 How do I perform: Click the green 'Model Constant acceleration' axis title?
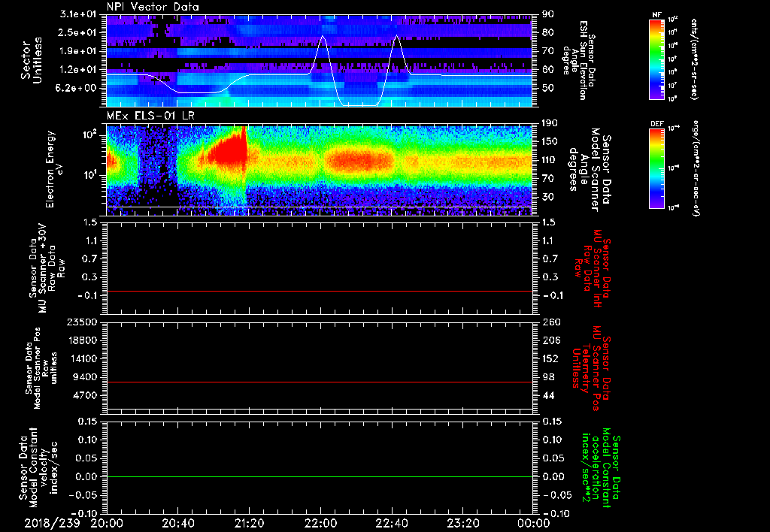(600, 467)
